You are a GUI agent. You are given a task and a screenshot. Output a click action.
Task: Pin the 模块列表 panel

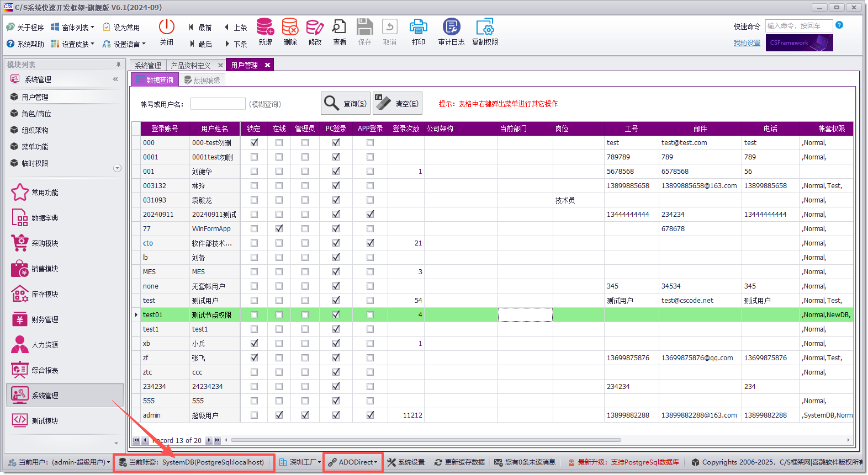tap(118, 65)
